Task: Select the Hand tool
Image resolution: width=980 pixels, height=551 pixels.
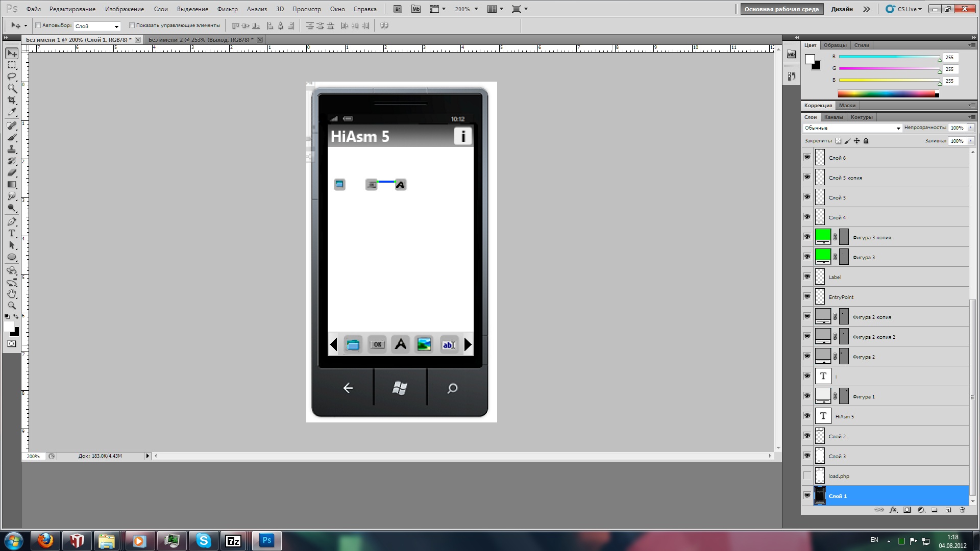Action: click(x=12, y=294)
